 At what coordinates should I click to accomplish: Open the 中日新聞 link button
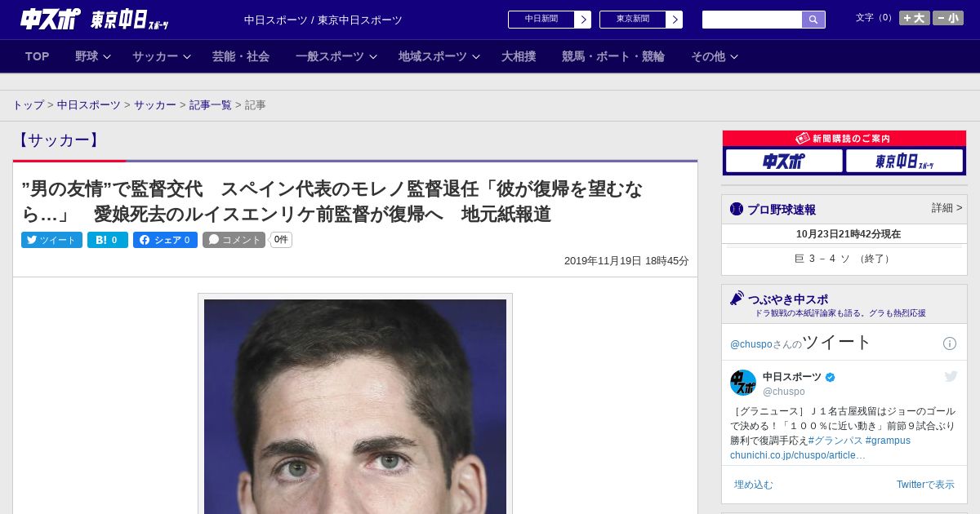click(x=550, y=20)
